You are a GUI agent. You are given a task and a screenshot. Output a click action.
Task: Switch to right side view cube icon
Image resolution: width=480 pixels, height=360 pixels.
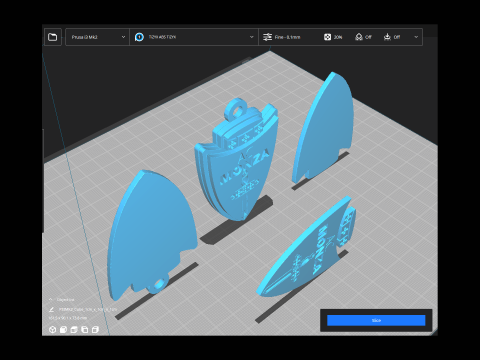pyautogui.click(x=95, y=330)
